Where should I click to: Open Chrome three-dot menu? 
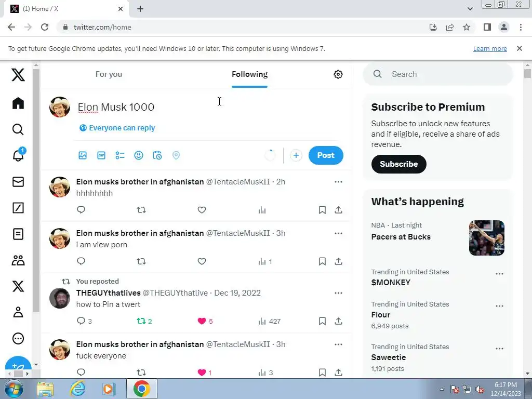521,27
